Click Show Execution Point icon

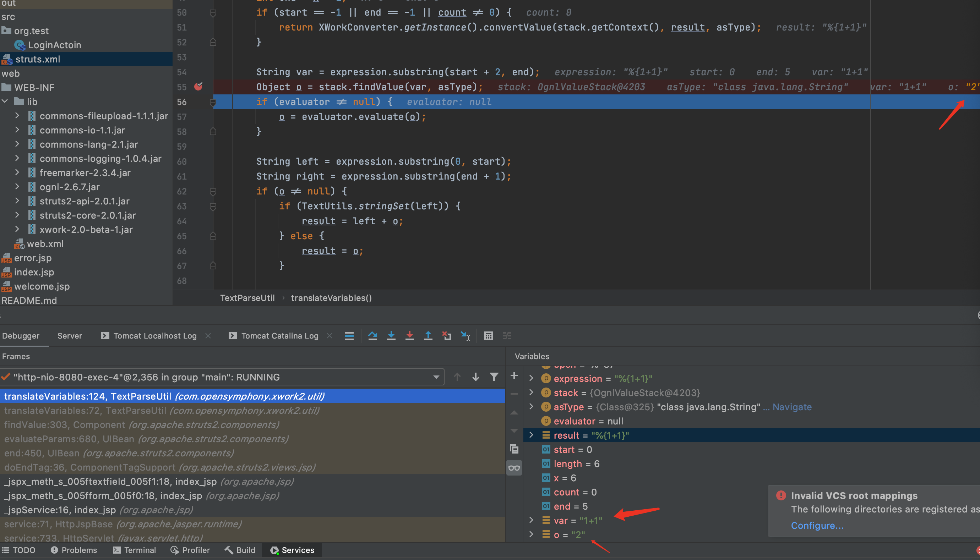click(x=349, y=335)
